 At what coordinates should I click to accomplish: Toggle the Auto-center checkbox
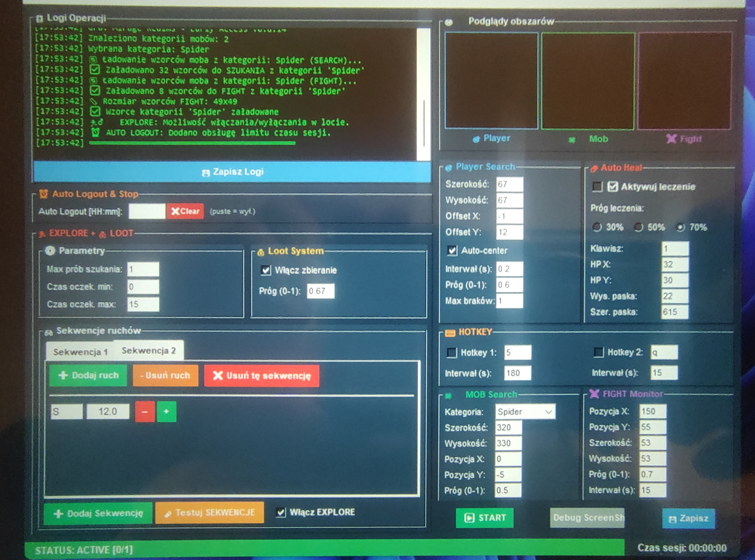[452, 251]
